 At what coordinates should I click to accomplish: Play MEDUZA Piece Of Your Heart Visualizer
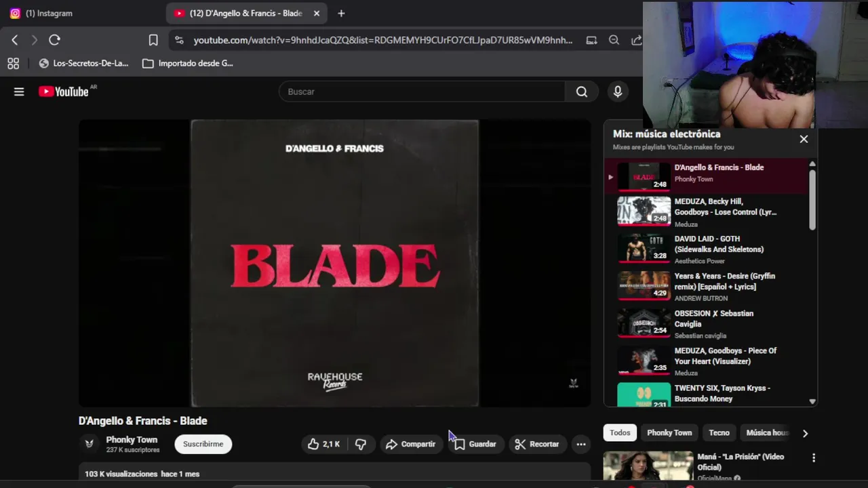(705, 361)
